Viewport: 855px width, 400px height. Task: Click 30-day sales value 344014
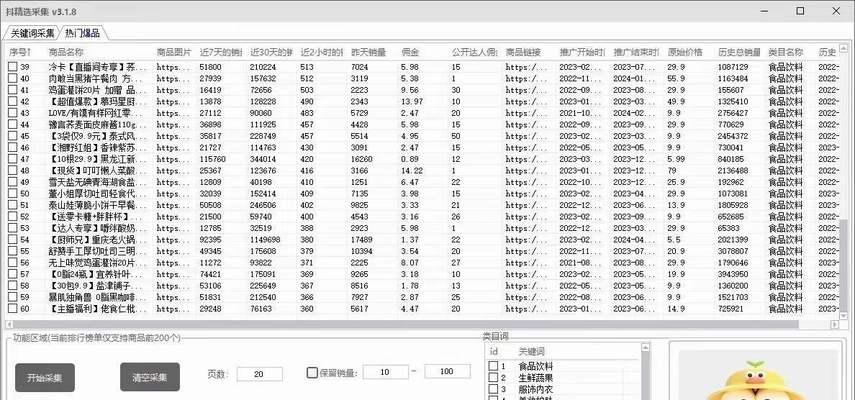(263, 159)
